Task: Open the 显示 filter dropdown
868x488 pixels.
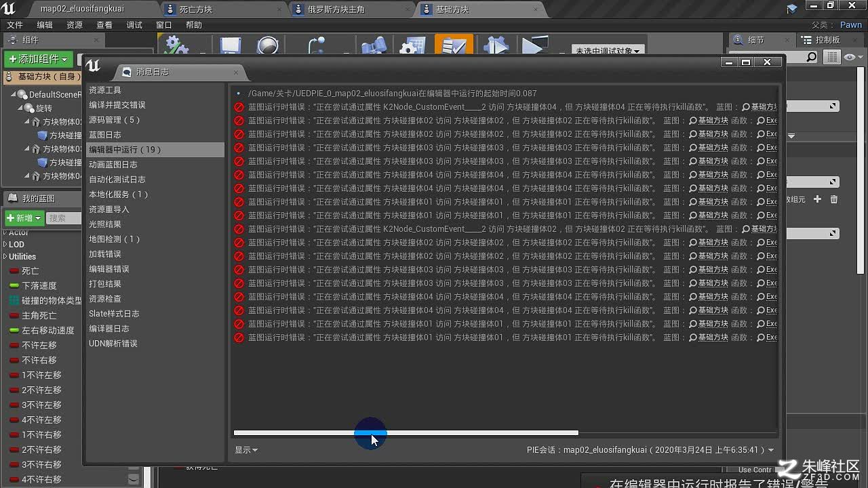Action: (x=246, y=450)
